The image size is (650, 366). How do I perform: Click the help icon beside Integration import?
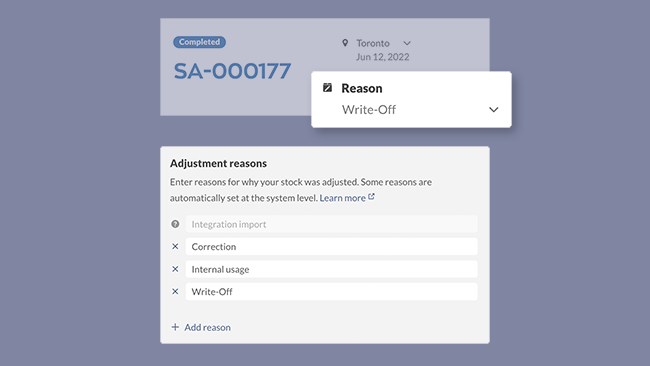coord(175,224)
